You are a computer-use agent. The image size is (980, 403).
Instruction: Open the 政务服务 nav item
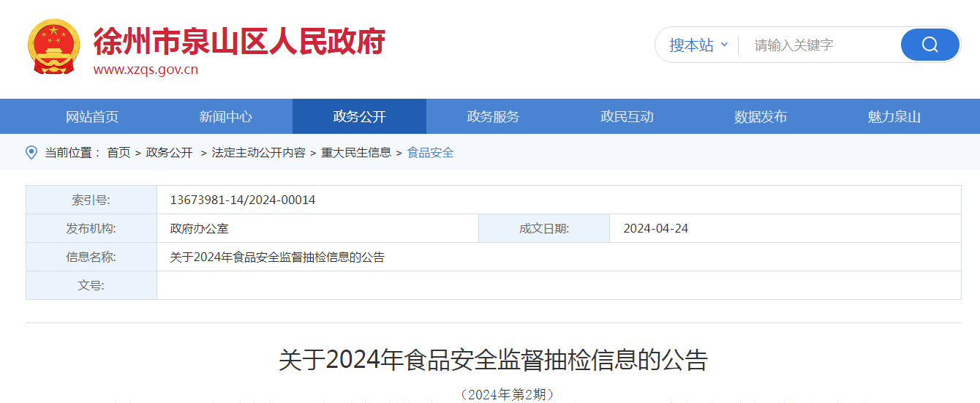[x=493, y=116]
